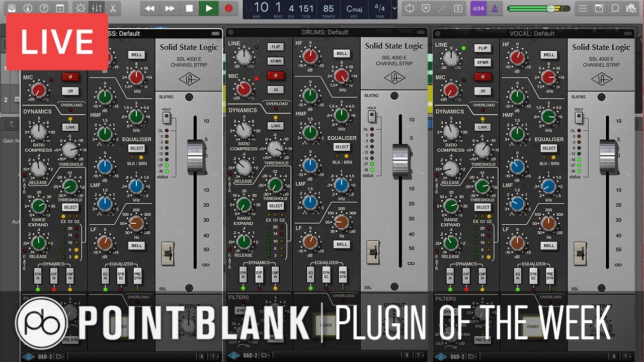Toggle Cycle mode icon
The image size is (644, 362).
[410, 8]
